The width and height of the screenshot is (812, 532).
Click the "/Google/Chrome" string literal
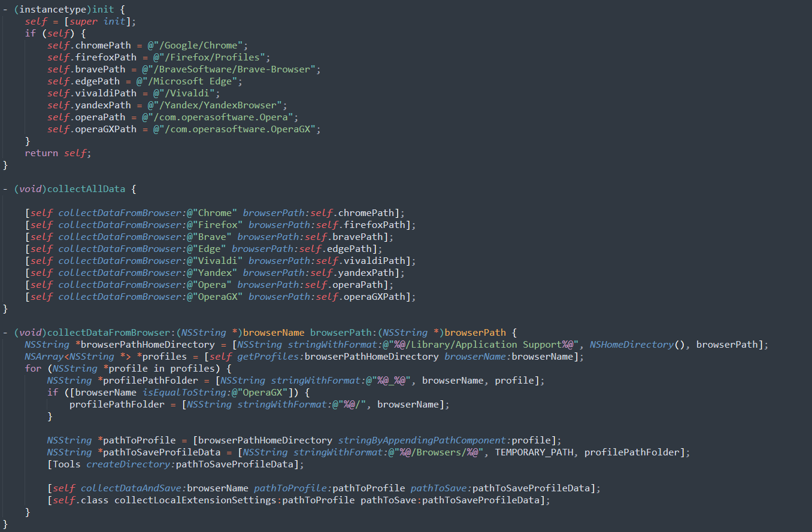tap(198, 45)
